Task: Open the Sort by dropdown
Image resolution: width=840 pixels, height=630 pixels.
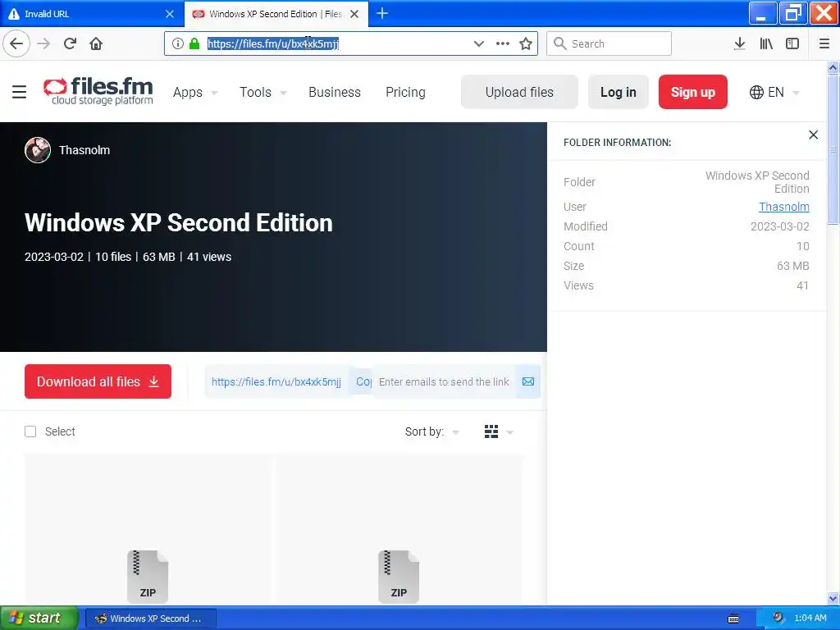Action: coord(431,431)
